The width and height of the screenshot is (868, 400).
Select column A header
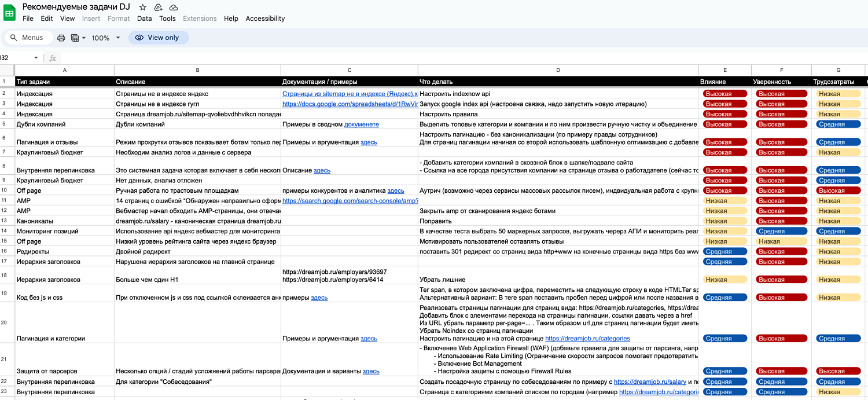pyautogui.click(x=64, y=70)
